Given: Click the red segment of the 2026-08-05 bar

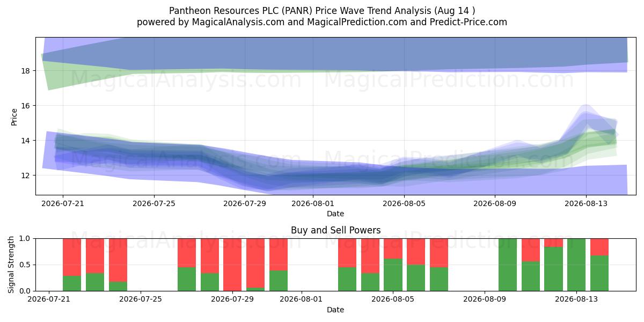Looking at the screenshot, I should tap(393, 248).
